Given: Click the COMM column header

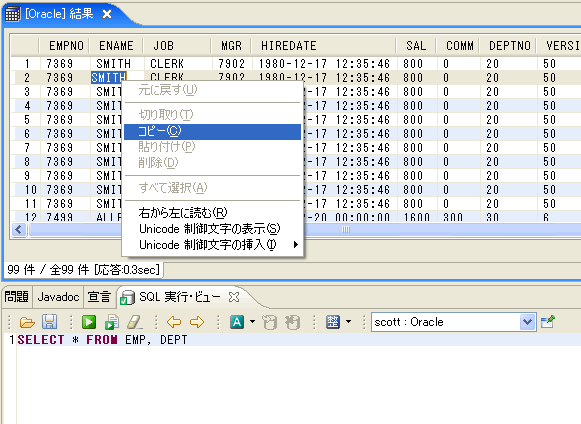Looking at the screenshot, I should tap(458, 46).
